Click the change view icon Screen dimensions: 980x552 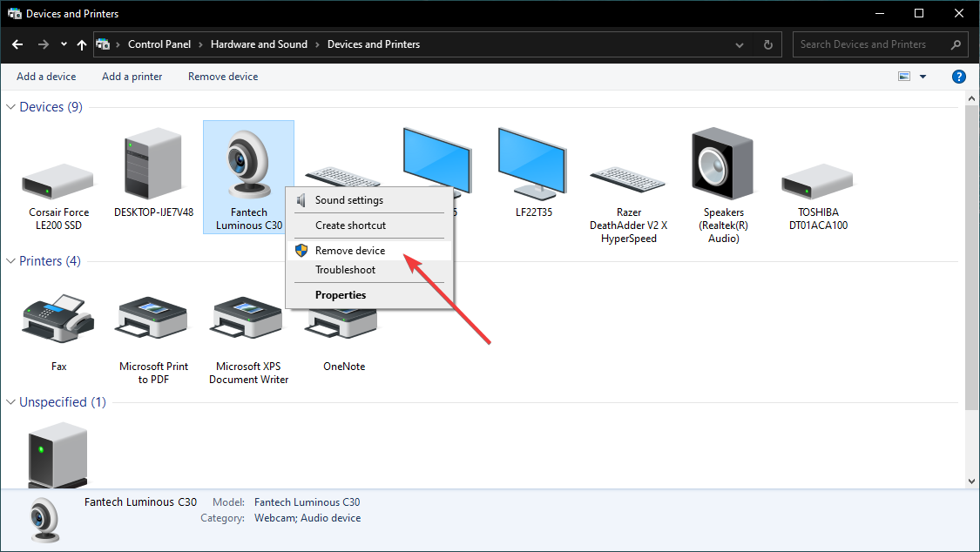[x=904, y=76]
